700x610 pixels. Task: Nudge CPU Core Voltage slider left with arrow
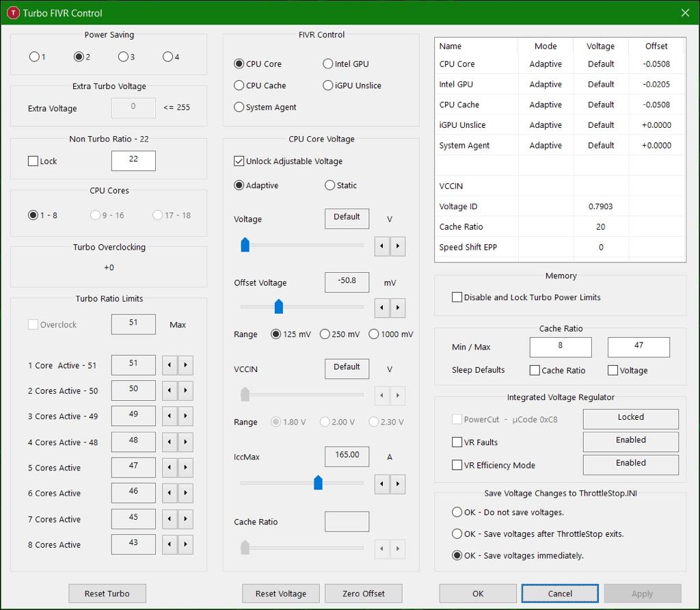pos(381,246)
